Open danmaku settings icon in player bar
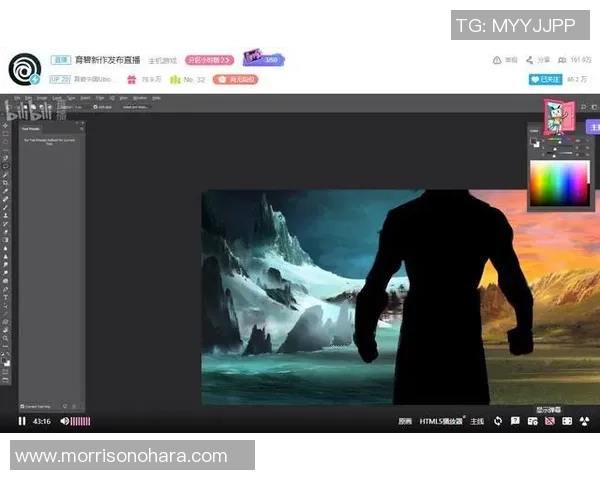 click(531, 421)
